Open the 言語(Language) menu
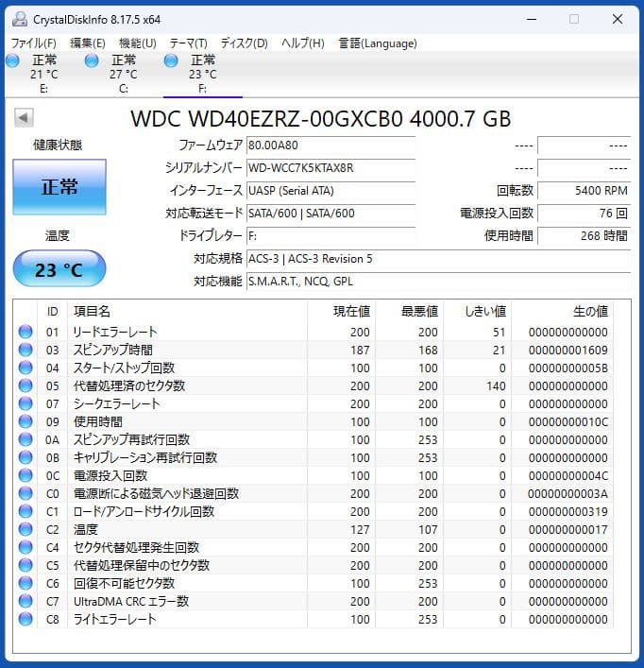This screenshot has height=668, width=644. click(x=378, y=43)
